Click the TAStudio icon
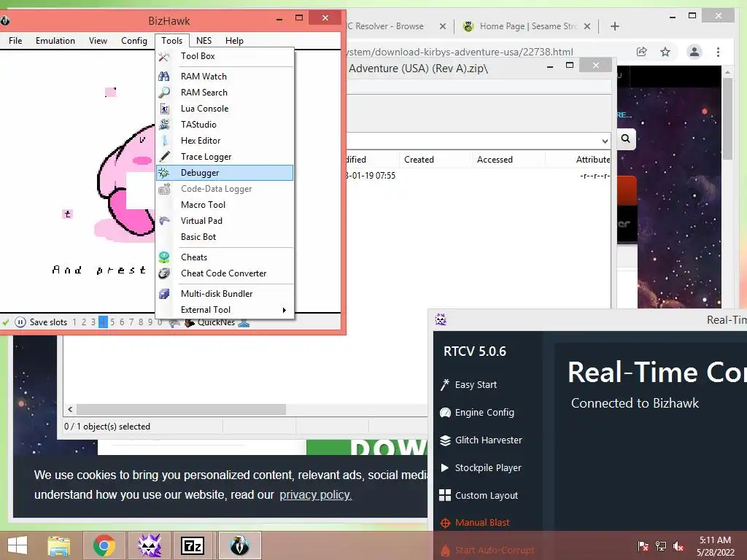The width and height of the screenshot is (747, 560). [x=164, y=125]
